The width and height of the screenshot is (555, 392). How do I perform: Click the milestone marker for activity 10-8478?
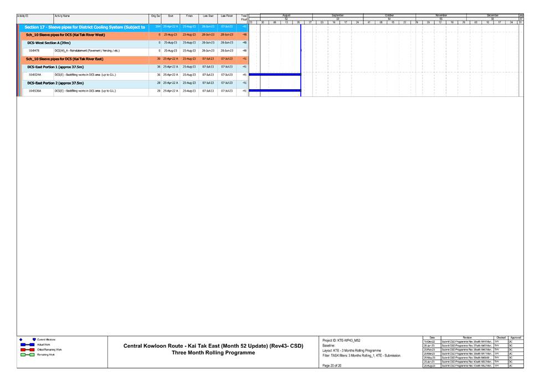click(301, 50)
